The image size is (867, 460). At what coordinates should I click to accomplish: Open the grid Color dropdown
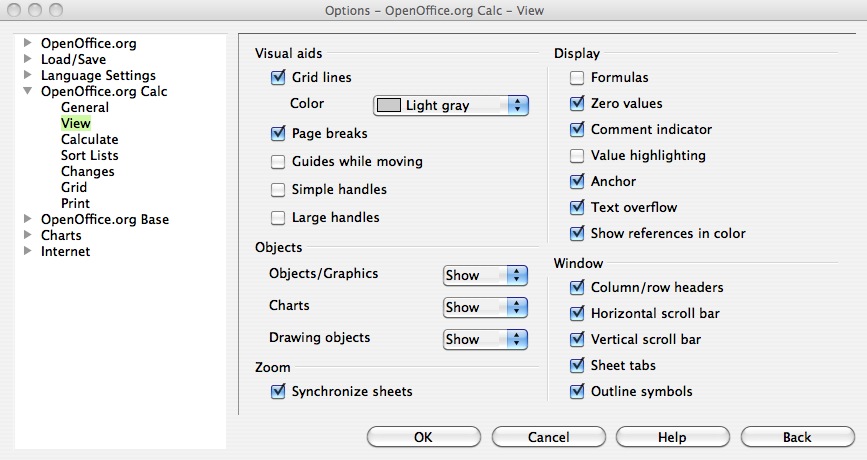[x=451, y=105]
